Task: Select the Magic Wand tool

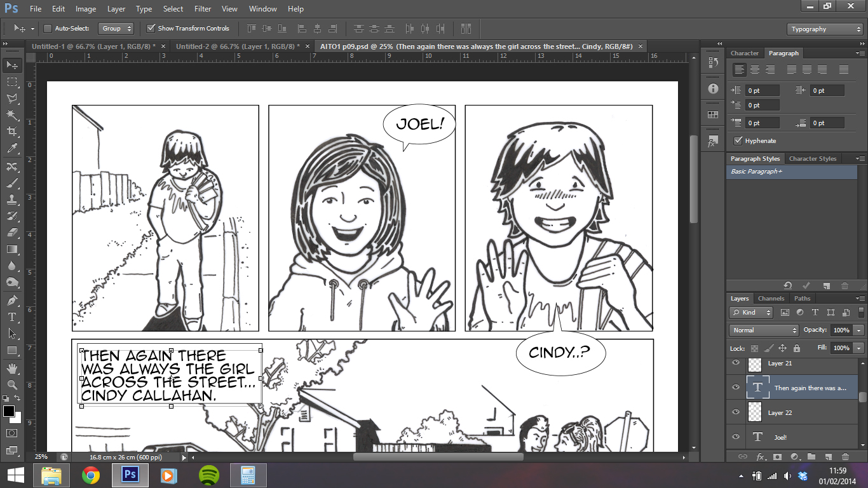Action: coord(11,115)
